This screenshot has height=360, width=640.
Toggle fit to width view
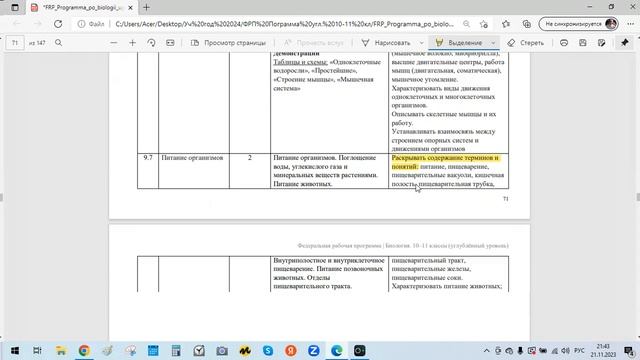pos(170,43)
